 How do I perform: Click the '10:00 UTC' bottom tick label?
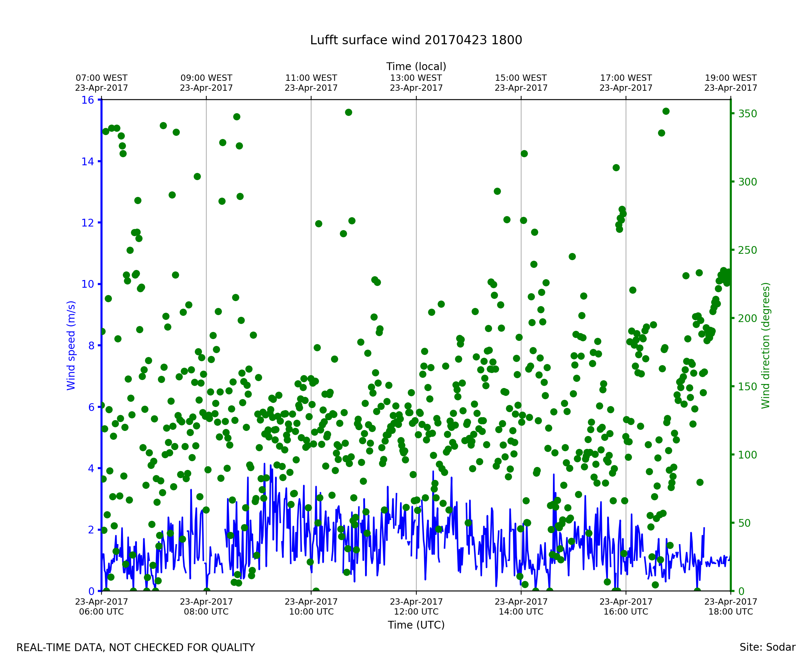(311, 612)
